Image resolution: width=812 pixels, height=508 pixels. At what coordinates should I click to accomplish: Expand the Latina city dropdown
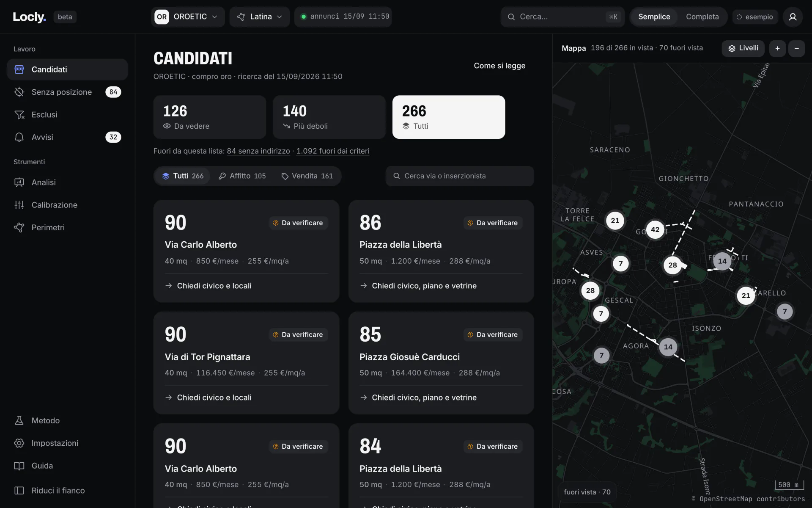[x=260, y=17]
